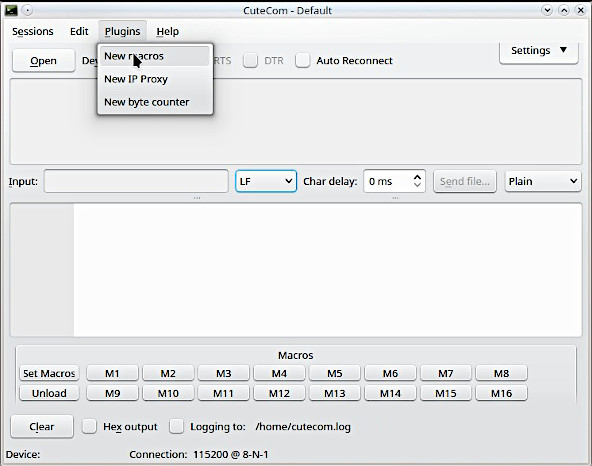Click the title bar pin button
The width and height of the screenshot is (592, 466).
[x=27, y=10]
